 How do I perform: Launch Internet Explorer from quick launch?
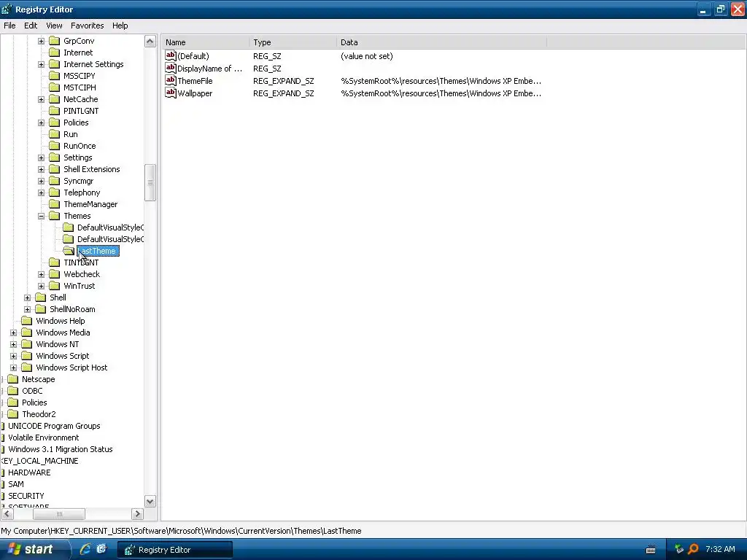click(85, 549)
